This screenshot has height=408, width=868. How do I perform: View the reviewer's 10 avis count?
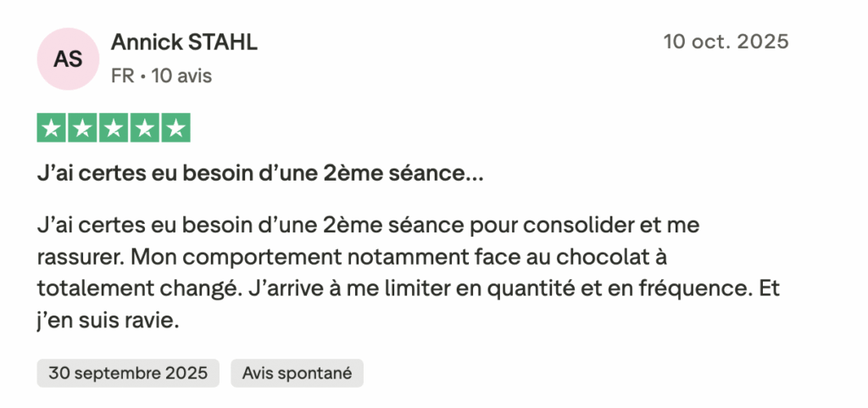181,76
